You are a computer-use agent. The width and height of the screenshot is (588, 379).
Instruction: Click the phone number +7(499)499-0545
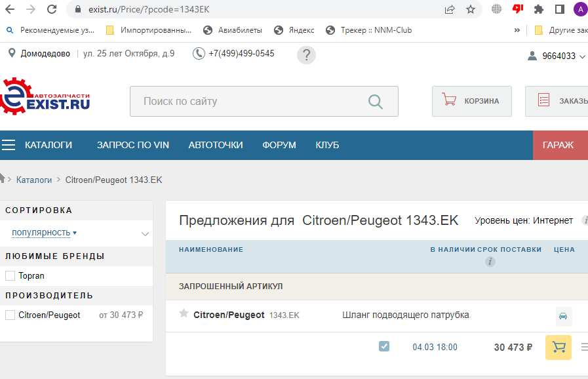241,54
